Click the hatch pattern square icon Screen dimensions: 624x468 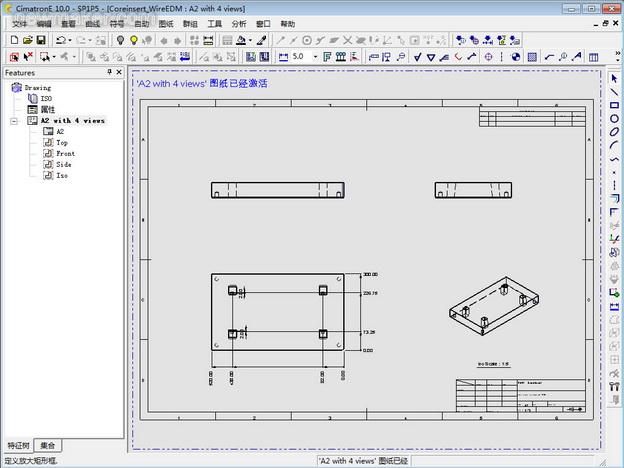pos(532,57)
